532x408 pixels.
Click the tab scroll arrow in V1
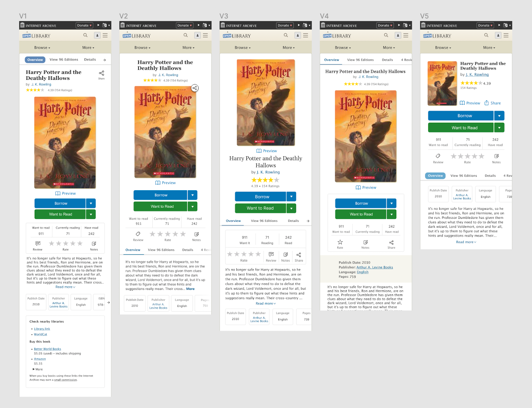click(x=104, y=60)
